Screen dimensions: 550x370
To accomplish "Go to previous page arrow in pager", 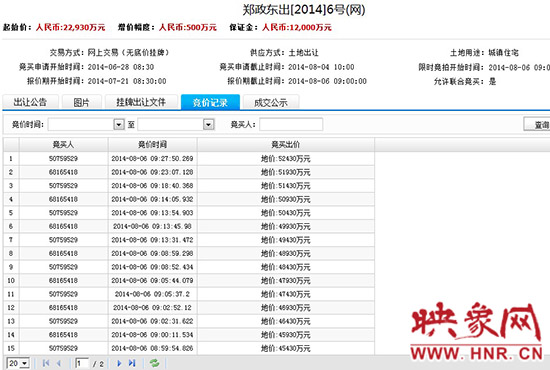I will (59, 363).
